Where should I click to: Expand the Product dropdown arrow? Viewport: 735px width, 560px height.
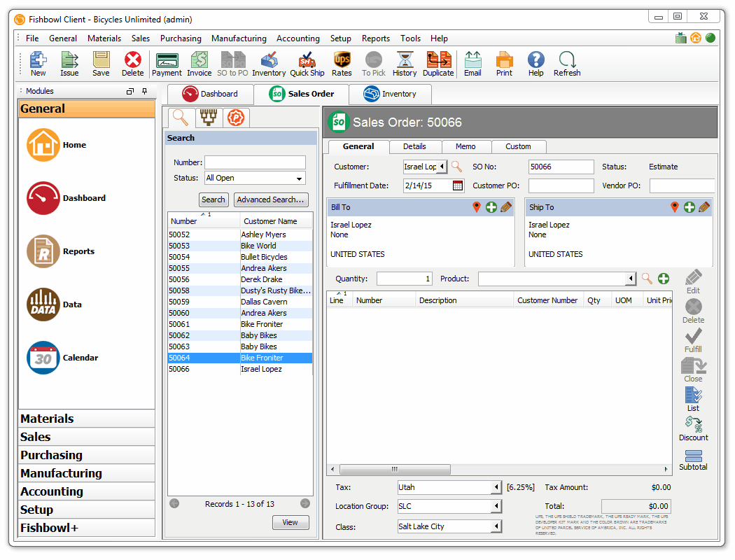tap(631, 279)
